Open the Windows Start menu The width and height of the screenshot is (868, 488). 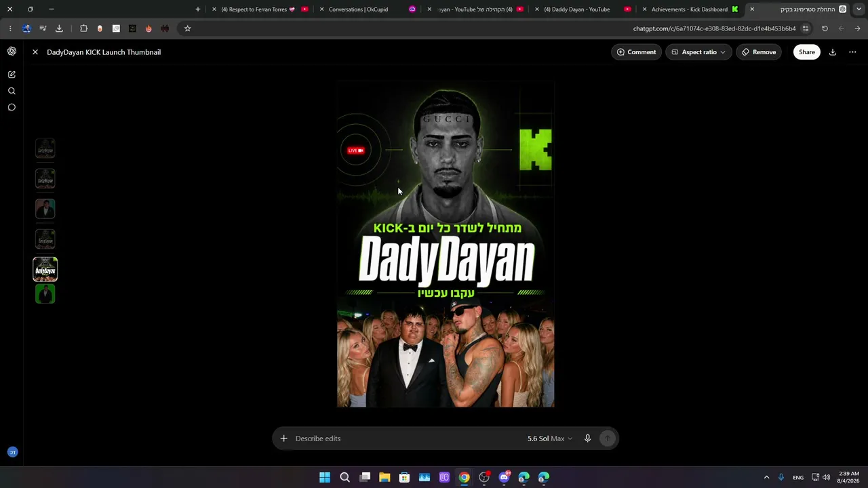325,477
